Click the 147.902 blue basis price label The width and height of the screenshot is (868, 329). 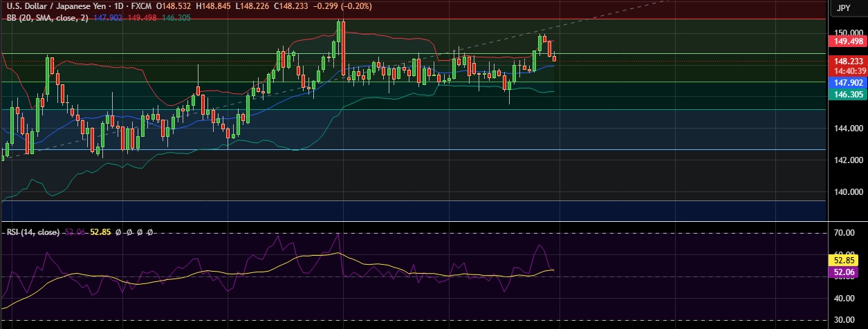[x=849, y=83]
